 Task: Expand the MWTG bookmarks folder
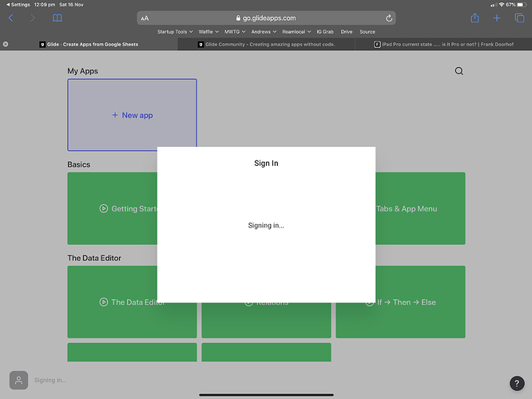click(x=235, y=32)
